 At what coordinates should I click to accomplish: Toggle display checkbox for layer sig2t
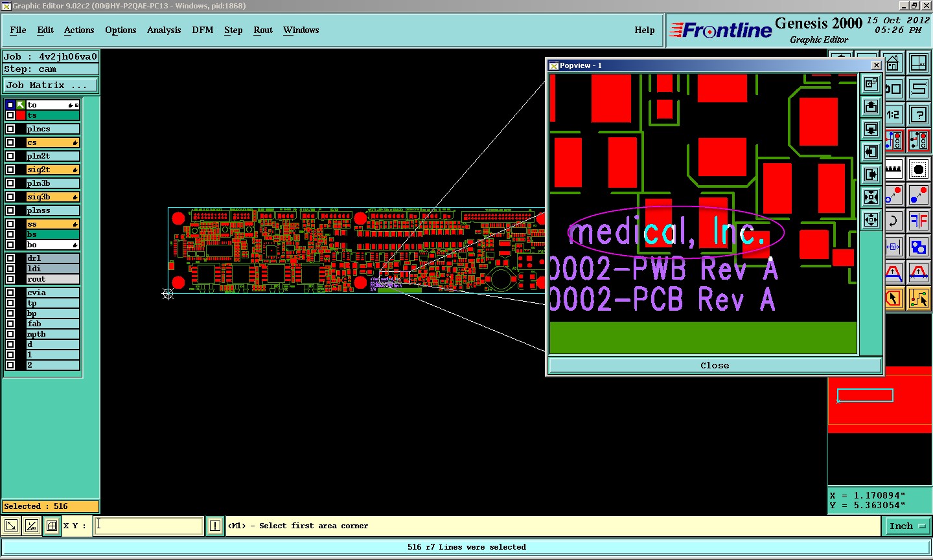(10, 170)
